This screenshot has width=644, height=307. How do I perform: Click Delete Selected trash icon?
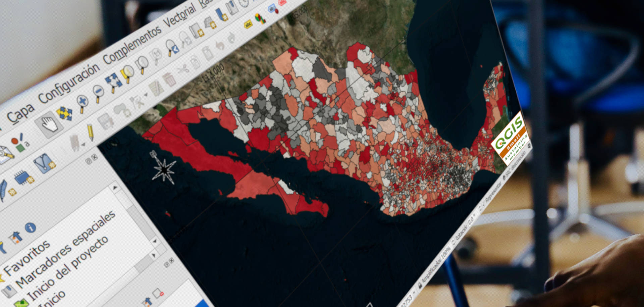click(x=169, y=80)
